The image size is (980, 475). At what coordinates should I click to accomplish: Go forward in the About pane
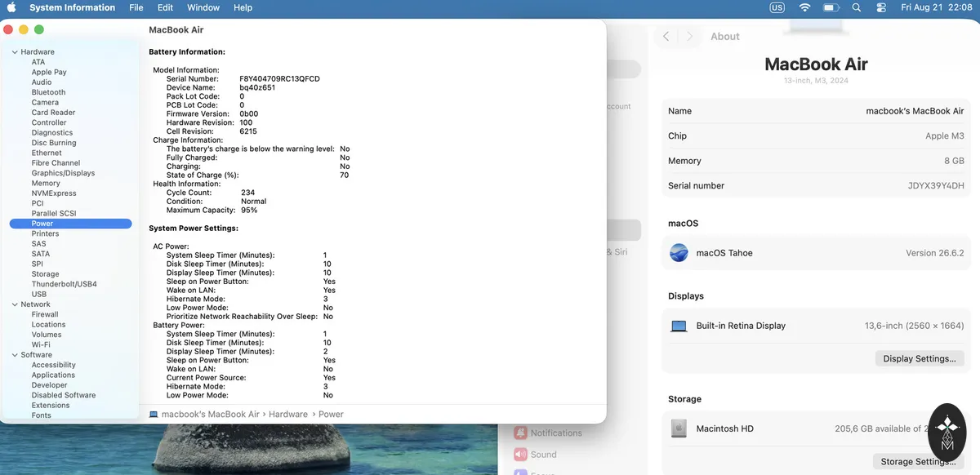click(689, 37)
